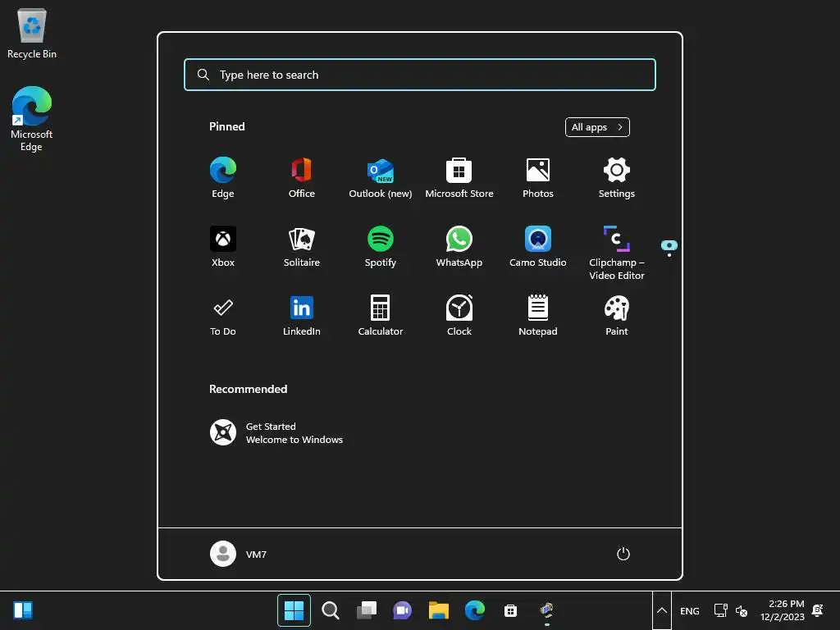Open the notification bell in tray
The image size is (840, 630).
[818, 610]
